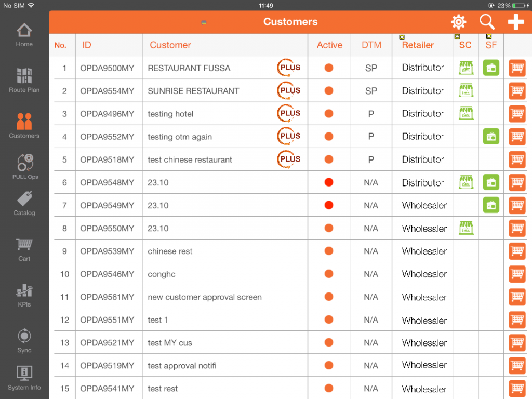
Task: Open cart for test 1 customer
Action: click(517, 320)
